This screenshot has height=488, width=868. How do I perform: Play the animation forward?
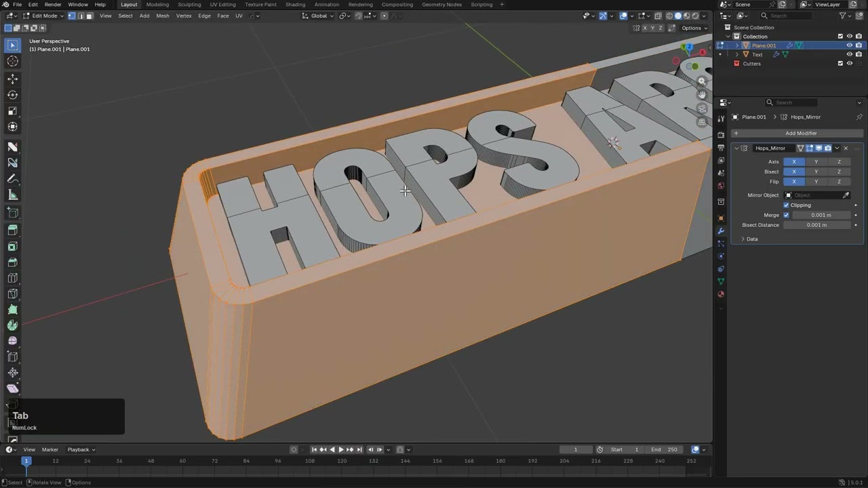[341, 449]
